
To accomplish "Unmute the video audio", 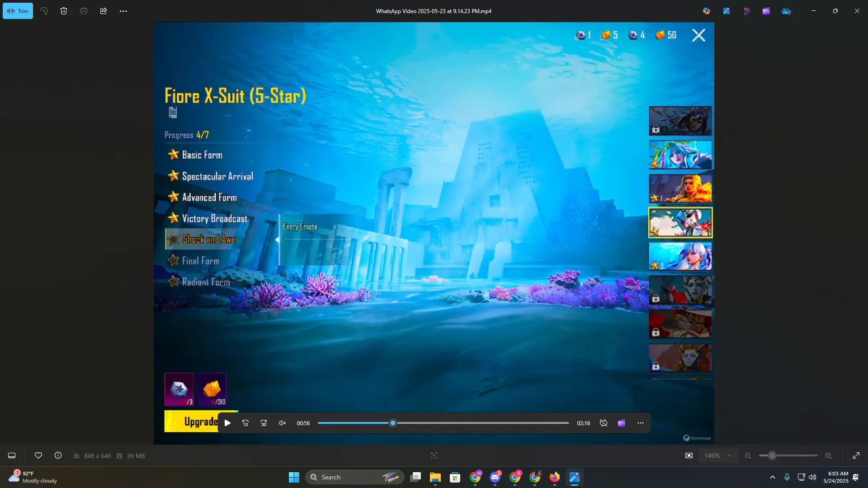I will click(282, 423).
